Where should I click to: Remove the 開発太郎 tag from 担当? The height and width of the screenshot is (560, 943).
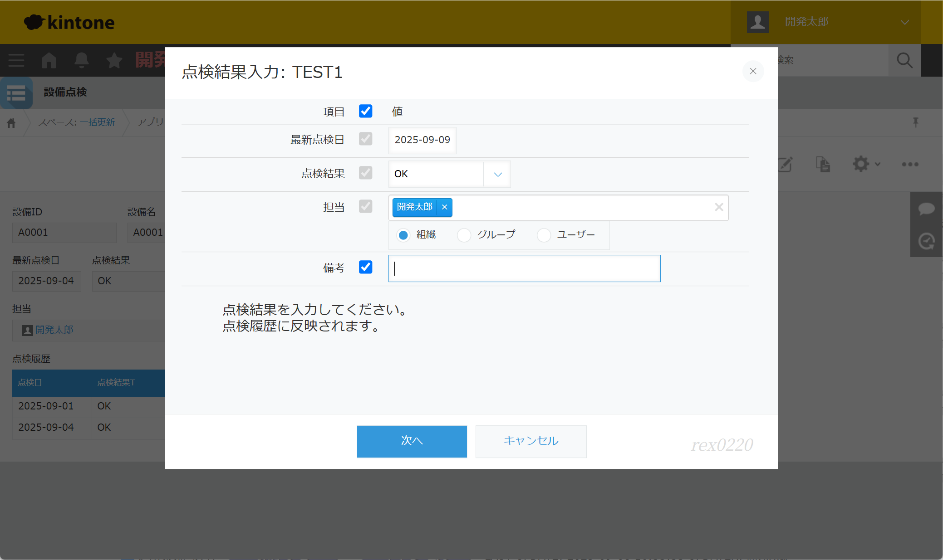[445, 207]
